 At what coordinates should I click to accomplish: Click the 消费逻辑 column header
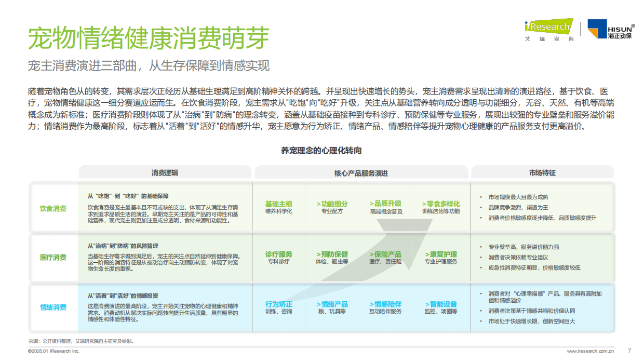tap(165, 172)
